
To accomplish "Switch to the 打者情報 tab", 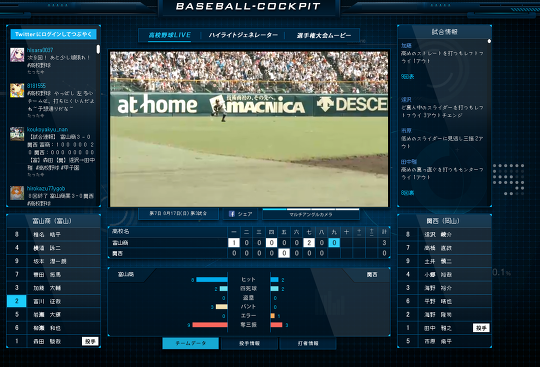I will tap(308, 343).
